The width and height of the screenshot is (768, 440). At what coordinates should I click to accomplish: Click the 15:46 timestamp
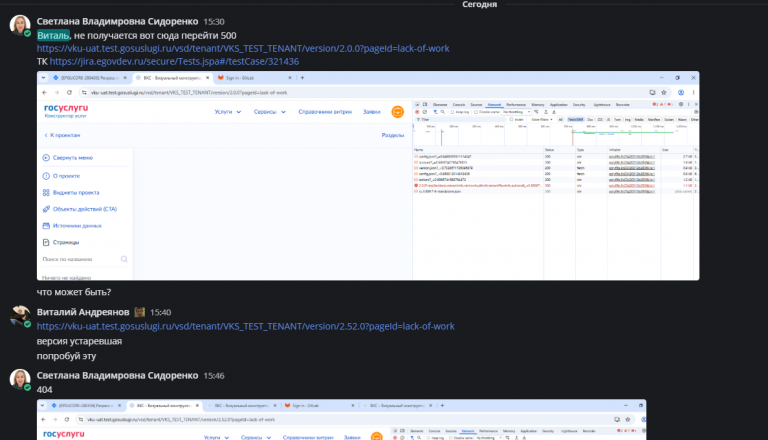point(214,376)
